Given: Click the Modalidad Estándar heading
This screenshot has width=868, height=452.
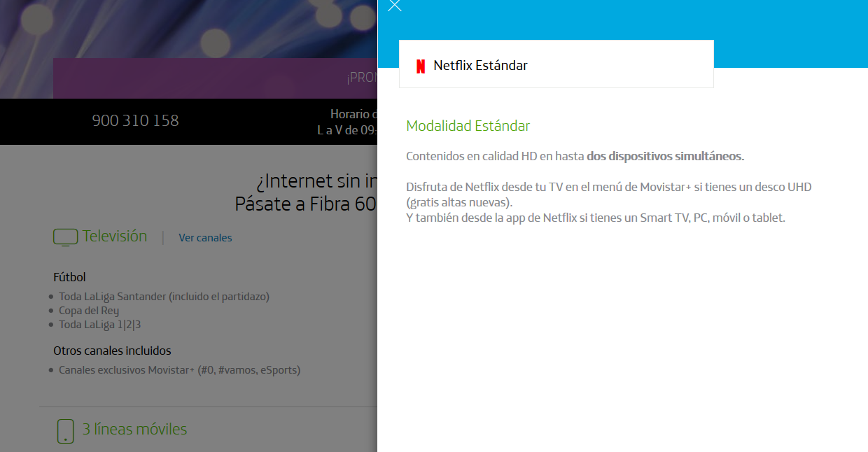Looking at the screenshot, I should [468, 126].
